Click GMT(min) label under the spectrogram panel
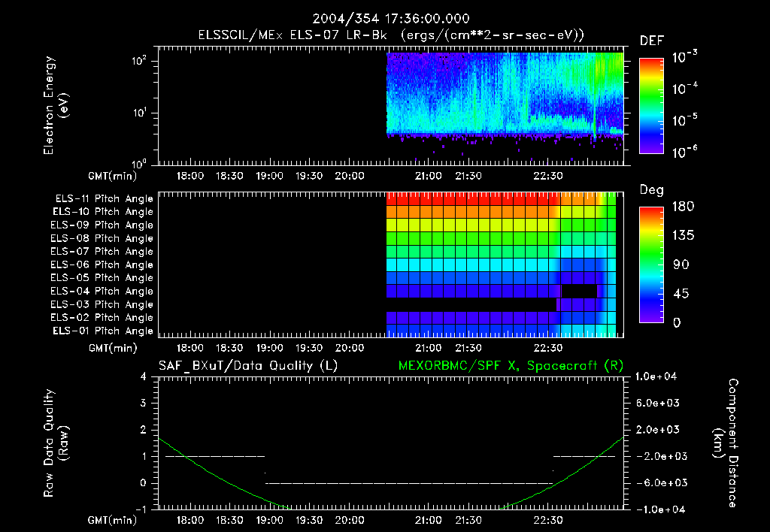 (112, 176)
